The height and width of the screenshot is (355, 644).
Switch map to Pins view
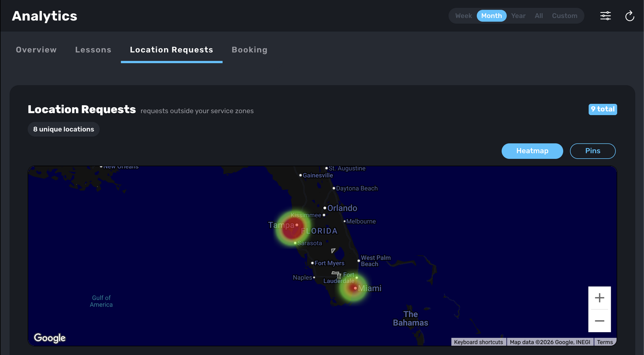coord(592,151)
